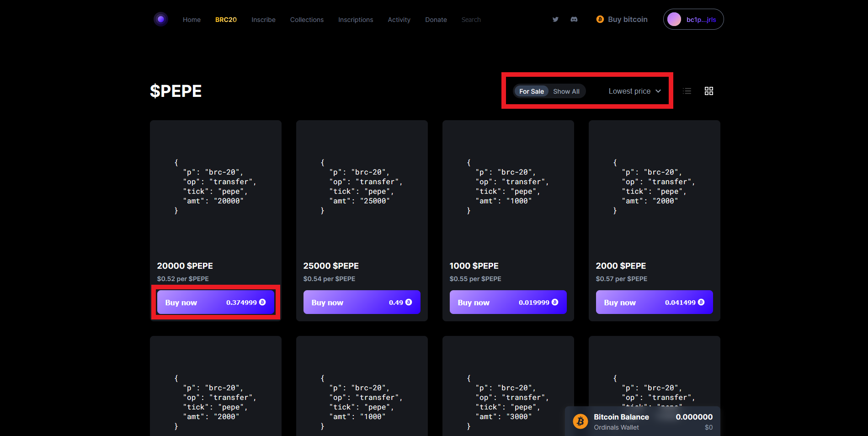This screenshot has height=436, width=868.
Task: Click the purple orb site logo
Action: pyautogui.click(x=160, y=19)
